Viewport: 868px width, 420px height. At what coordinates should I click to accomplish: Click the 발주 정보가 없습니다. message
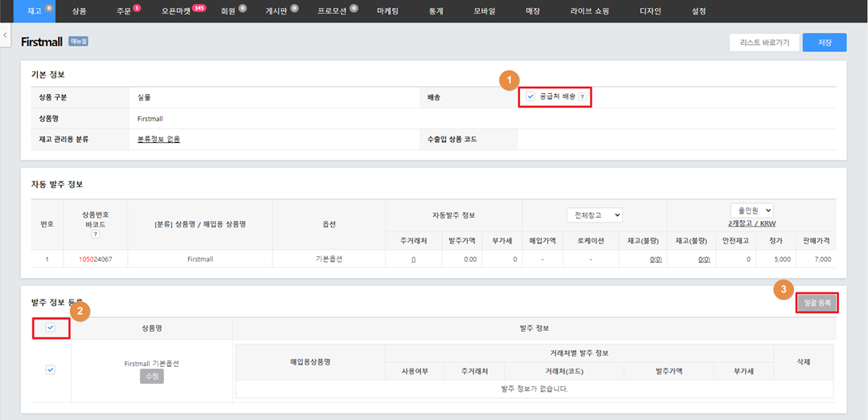point(534,389)
